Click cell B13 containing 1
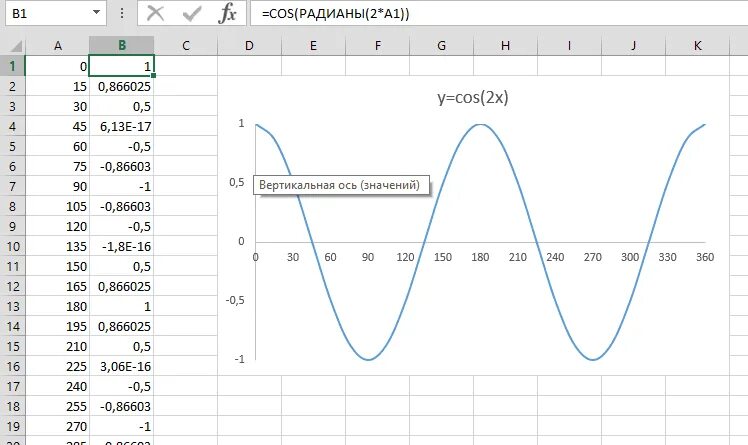The image size is (748, 445). (122, 306)
